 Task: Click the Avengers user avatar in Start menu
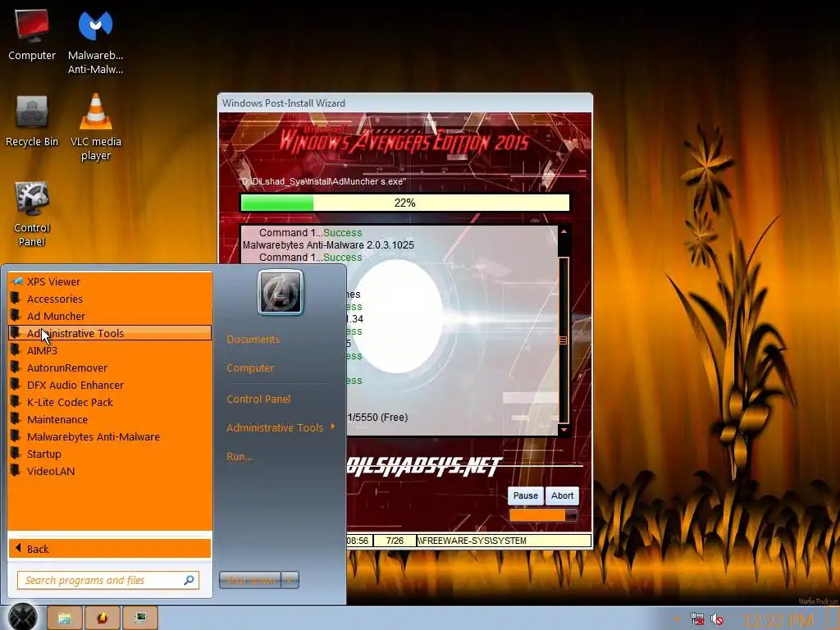pos(281,292)
